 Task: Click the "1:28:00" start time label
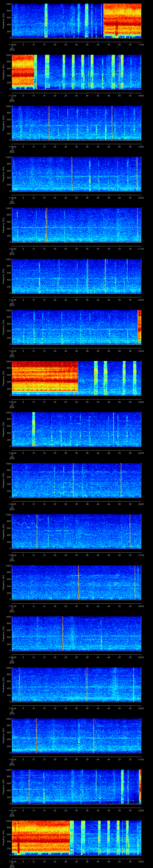pyautogui.click(x=12, y=657)
